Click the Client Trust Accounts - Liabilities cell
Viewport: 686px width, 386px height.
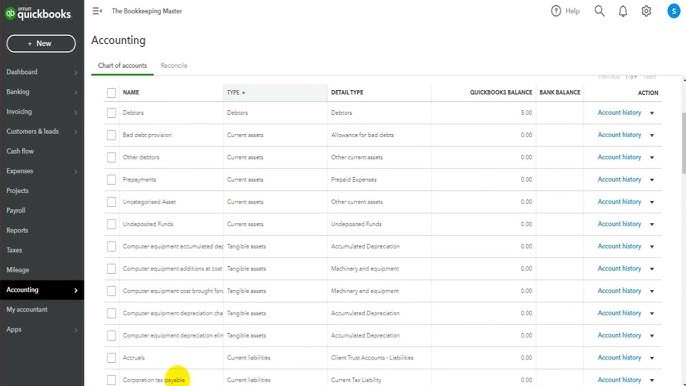click(x=372, y=358)
